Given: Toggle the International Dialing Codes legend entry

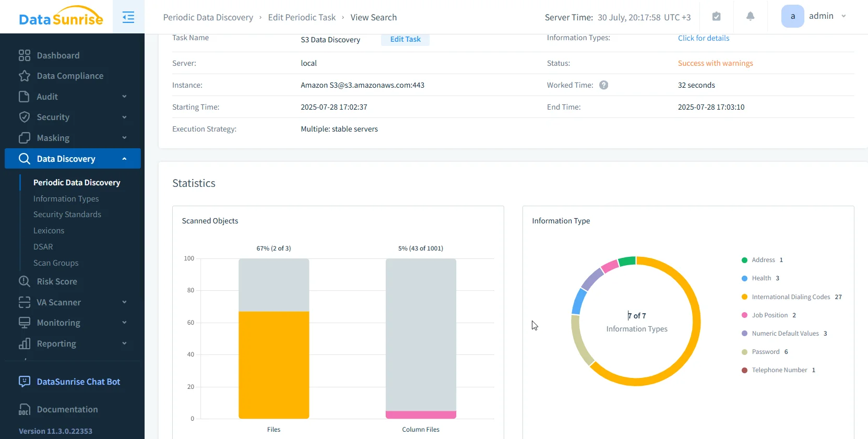Looking at the screenshot, I should pos(790,297).
